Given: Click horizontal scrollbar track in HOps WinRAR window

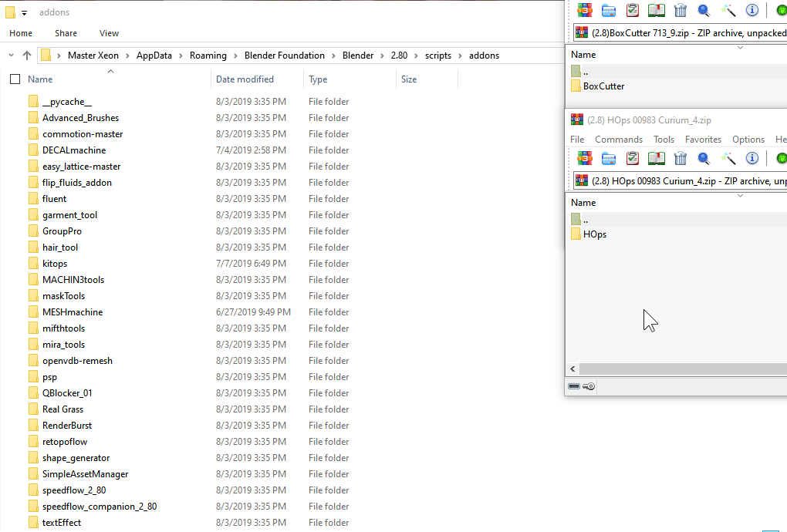Looking at the screenshot, I should coord(683,369).
